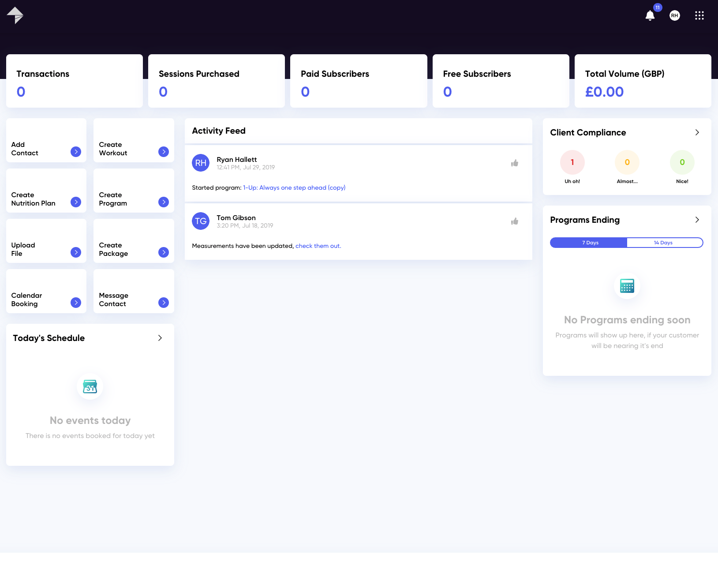
Task: Click the Total Volume GBP card
Action: click(643, 81)
